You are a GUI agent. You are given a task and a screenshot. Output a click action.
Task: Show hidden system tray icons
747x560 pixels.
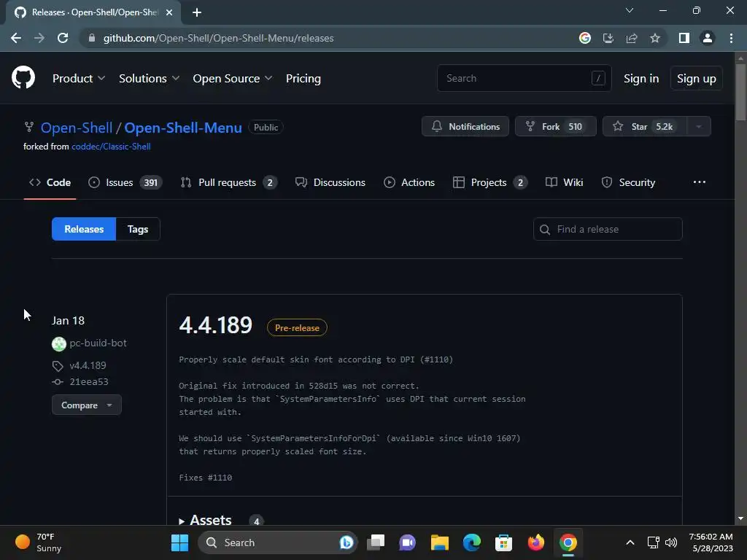click(x=630, y=542)
